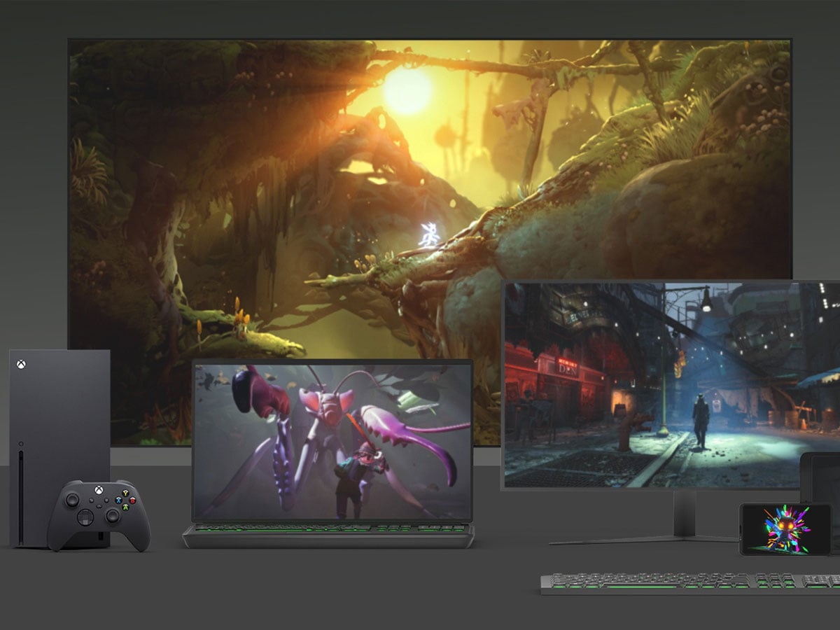This screenshot has height=630, width=840.
Task: Select the green A button on the controller
Action: pyautogui.click(x=126, y=507)
